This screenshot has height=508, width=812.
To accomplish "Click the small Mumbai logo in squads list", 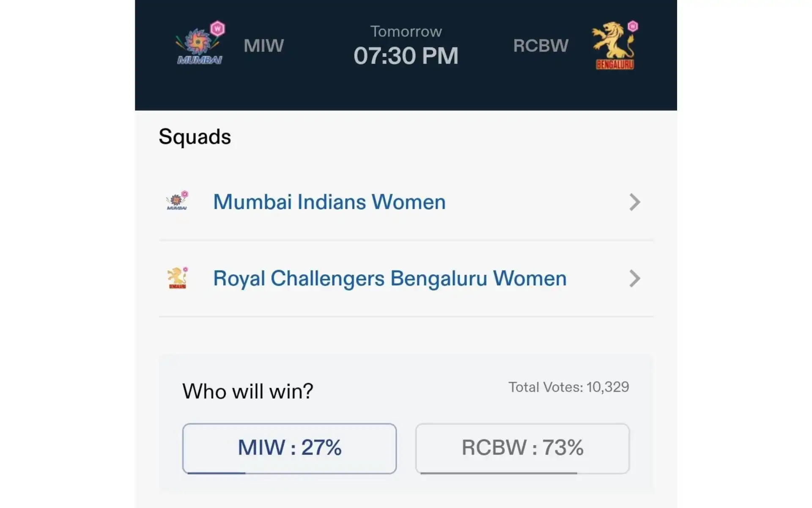I will pyautogui.click(x=177, y=201).
